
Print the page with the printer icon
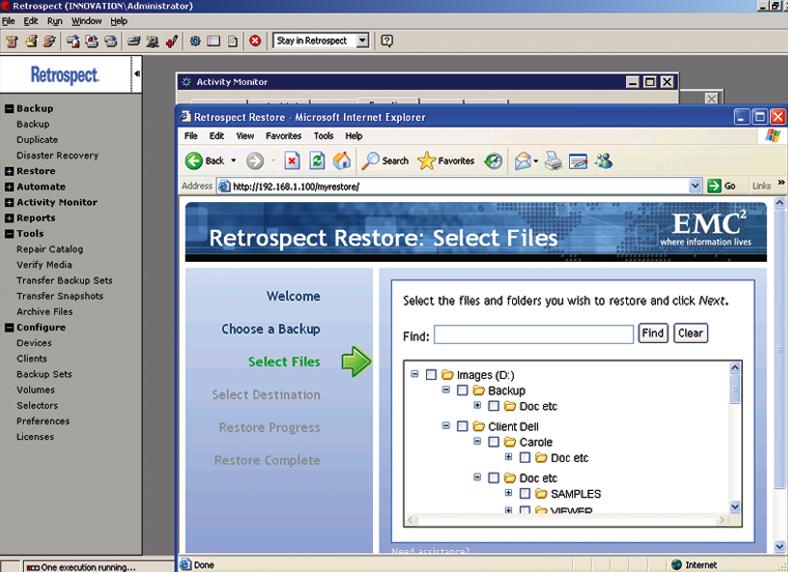tap(553, 161)
